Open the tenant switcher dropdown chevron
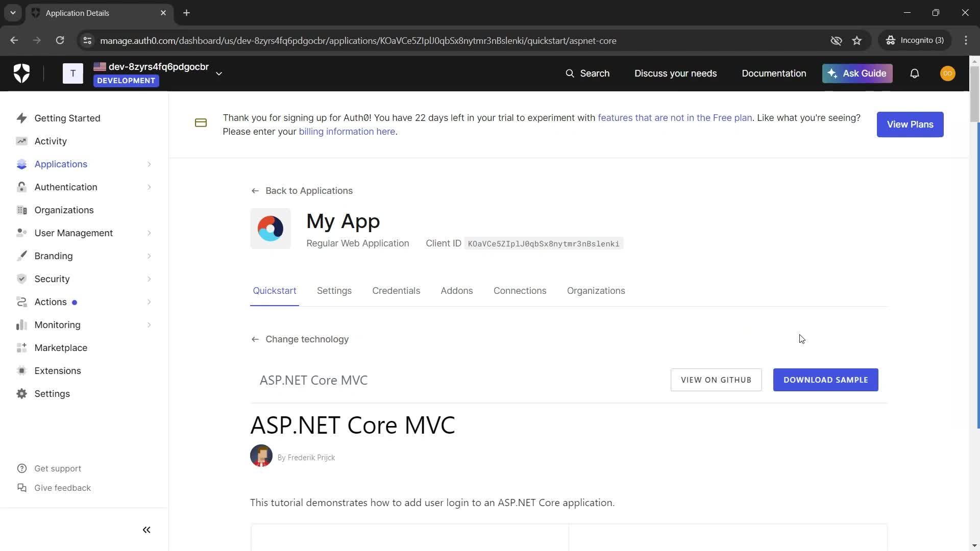The image size is (980, 551). tap(219, 73)
